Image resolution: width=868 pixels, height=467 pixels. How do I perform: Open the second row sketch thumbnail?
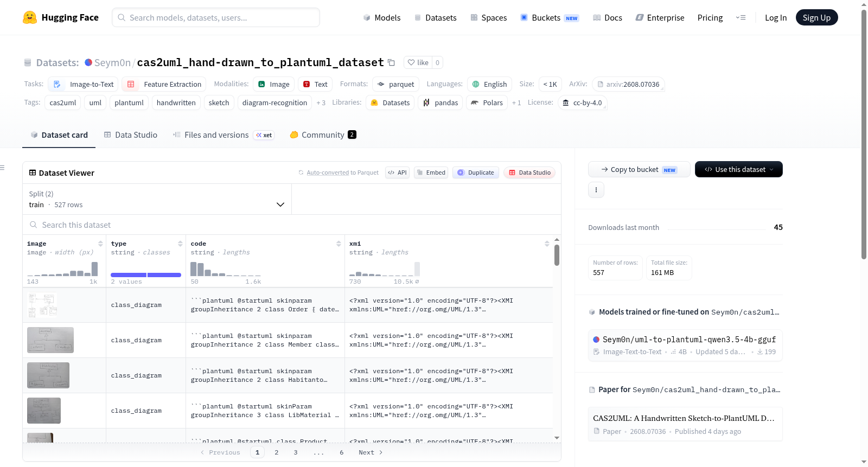tap(50, 340)
